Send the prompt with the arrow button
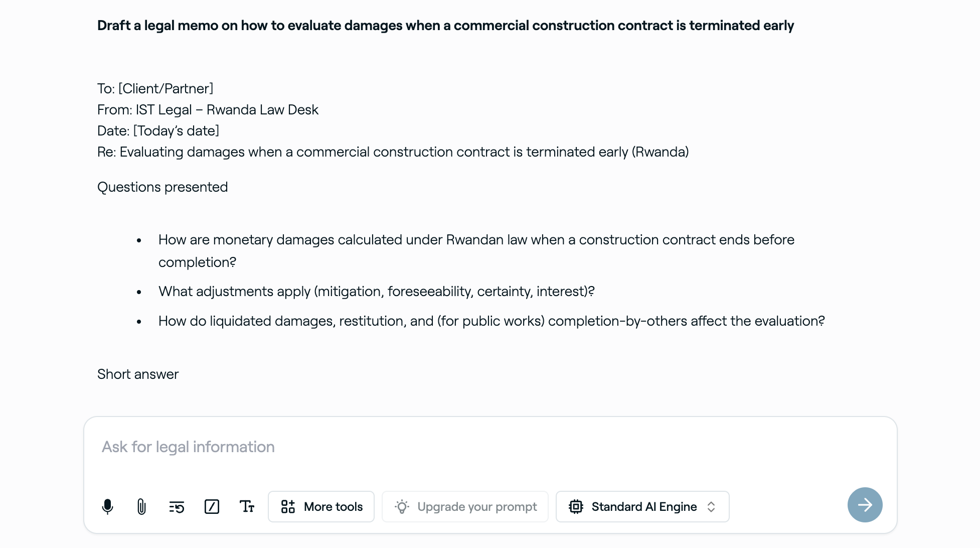Viewport: 980px width, 548px height. (865, 505)
